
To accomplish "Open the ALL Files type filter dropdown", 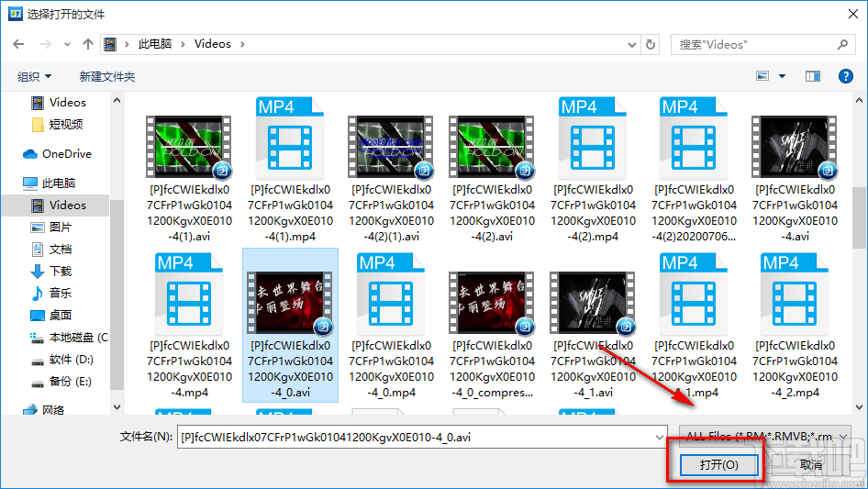I will (x=764, y=437).
